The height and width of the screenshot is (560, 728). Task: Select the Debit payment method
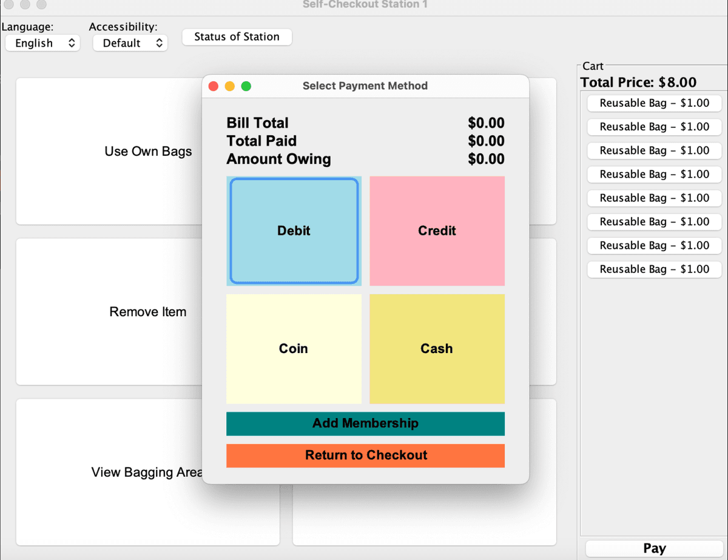point(294,231)
